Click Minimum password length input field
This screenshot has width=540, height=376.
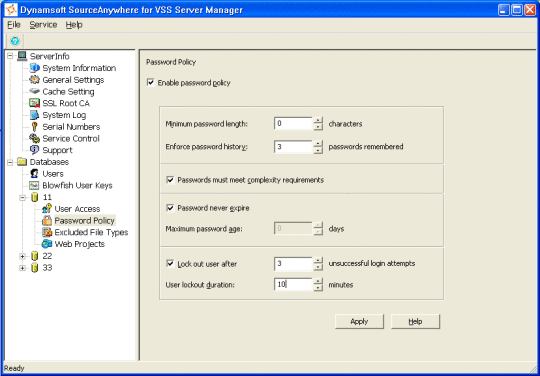[294, 123]
